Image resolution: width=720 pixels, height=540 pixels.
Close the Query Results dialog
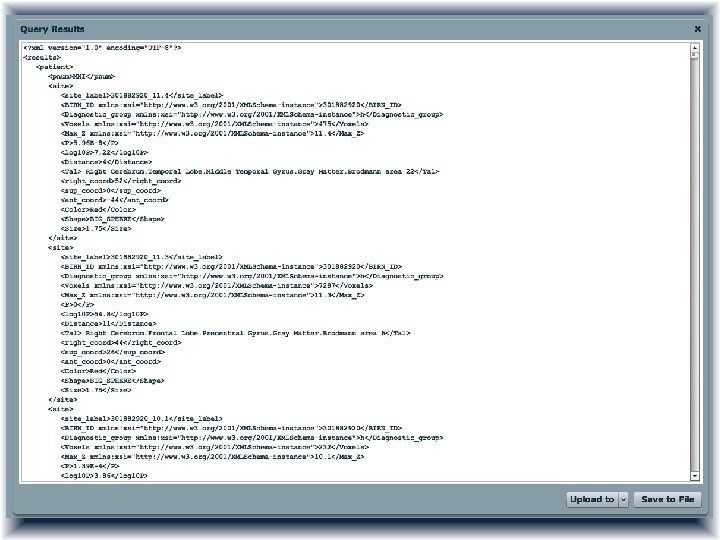tap(698, 29)
